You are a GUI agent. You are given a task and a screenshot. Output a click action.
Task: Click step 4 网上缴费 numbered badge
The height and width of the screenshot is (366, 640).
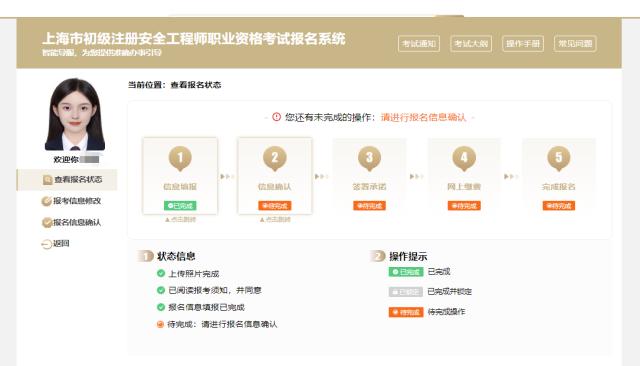(x=464, y=158)
